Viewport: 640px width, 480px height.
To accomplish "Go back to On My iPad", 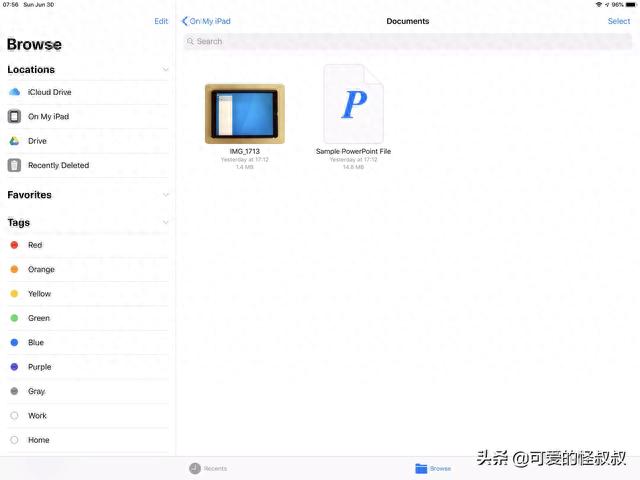I will (x=206, y=21).
